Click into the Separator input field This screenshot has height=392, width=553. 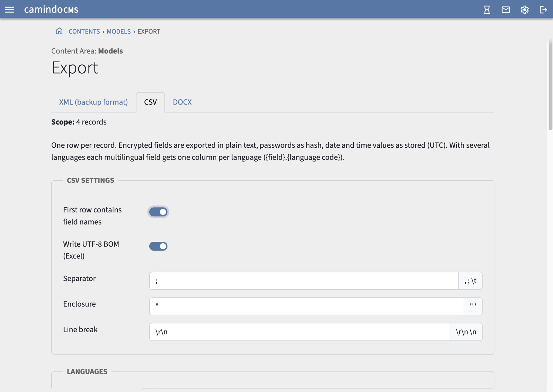(304, 281)
